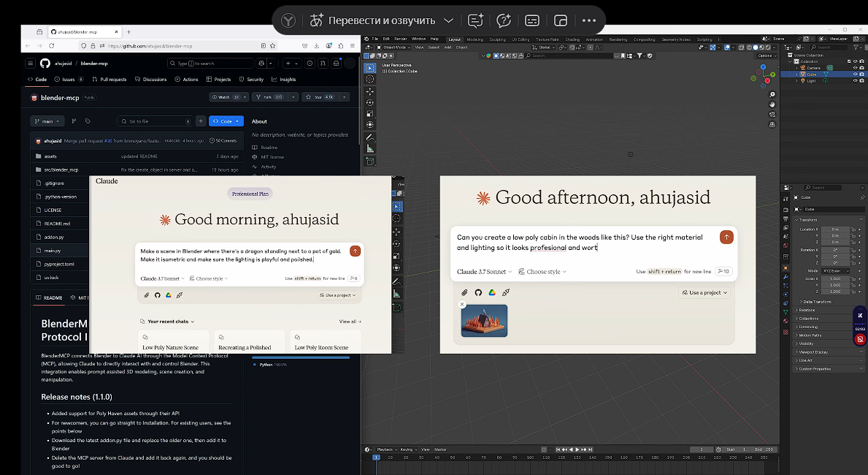Open the Insights tab on GitHub
The height and width of the screenshot is (475, 868).
pos(283,79)
